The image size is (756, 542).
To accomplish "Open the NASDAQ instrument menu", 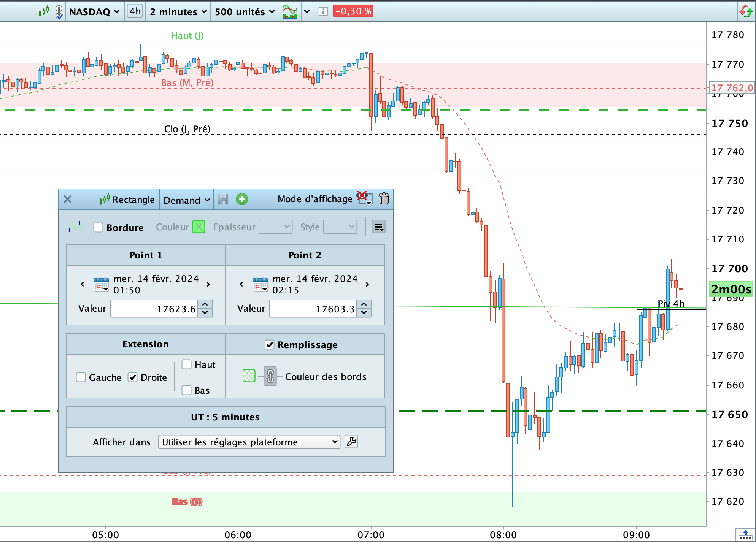I will (94, 12).
